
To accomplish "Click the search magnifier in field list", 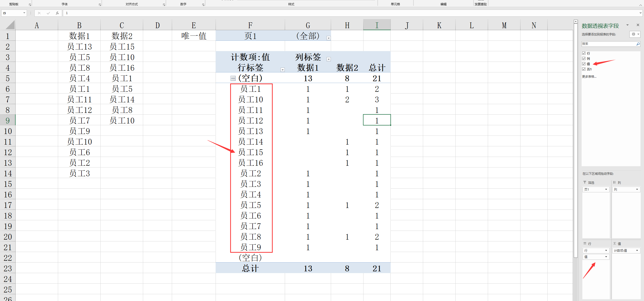I will click(638, 44).
